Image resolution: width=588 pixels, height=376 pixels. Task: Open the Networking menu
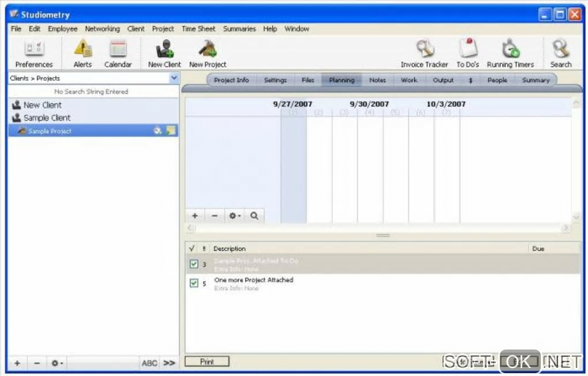coord(103,29)
